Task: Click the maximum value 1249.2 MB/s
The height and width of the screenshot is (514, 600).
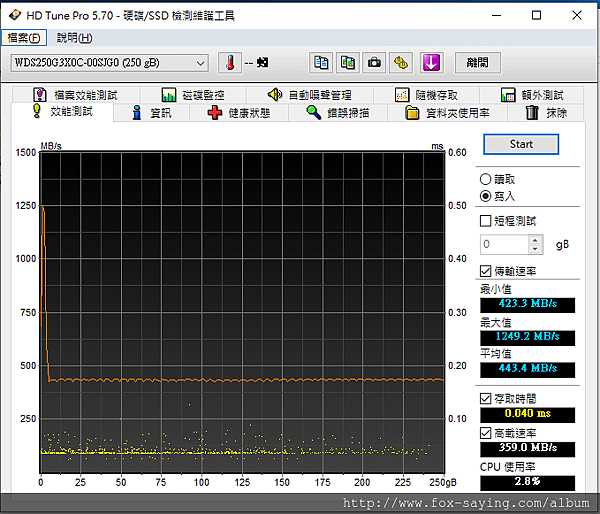Action: point(527,338)
